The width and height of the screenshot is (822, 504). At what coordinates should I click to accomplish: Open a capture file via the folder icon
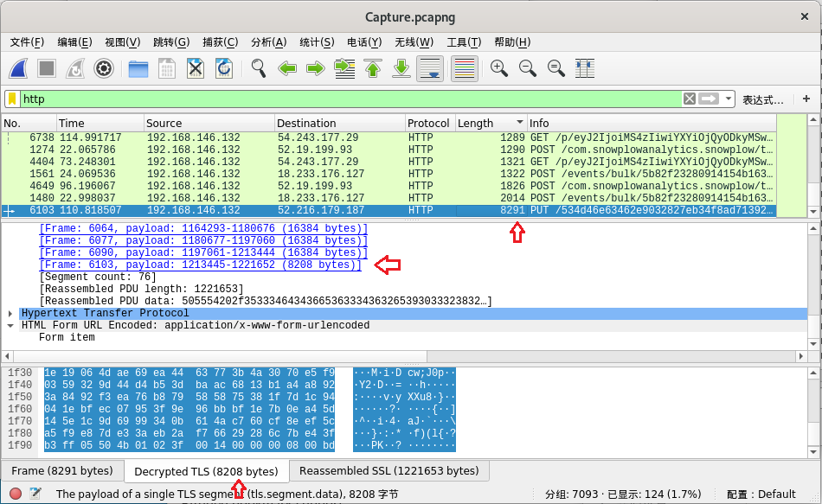(x=138, y=68)
